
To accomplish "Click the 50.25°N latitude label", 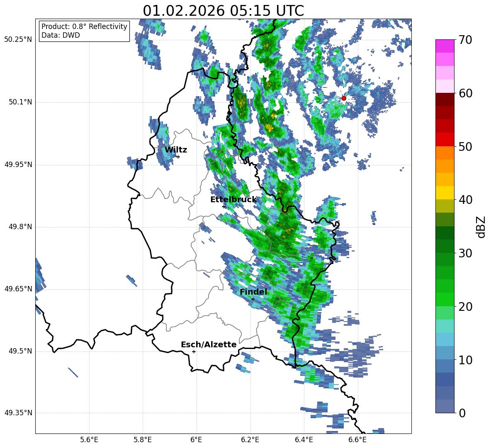I will coord(18,40).
